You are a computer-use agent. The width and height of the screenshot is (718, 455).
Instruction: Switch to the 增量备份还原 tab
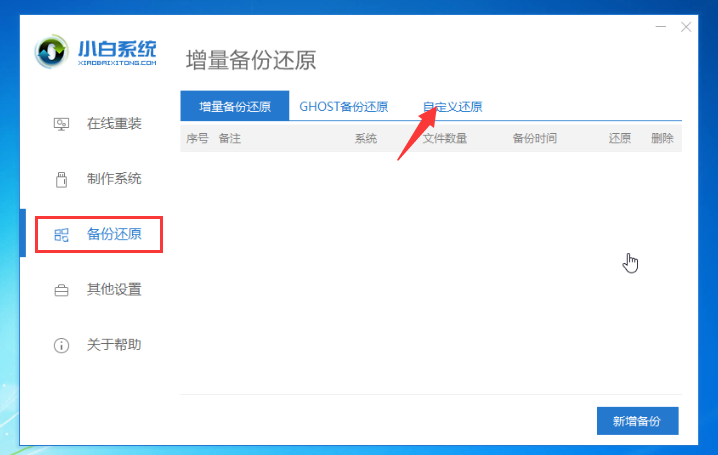point(234,106)
